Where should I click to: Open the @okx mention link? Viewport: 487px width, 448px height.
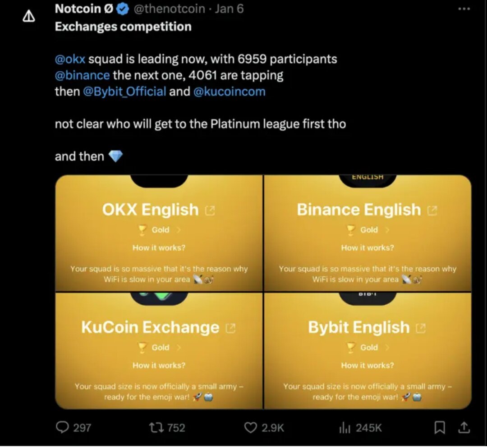click(70, 59)
